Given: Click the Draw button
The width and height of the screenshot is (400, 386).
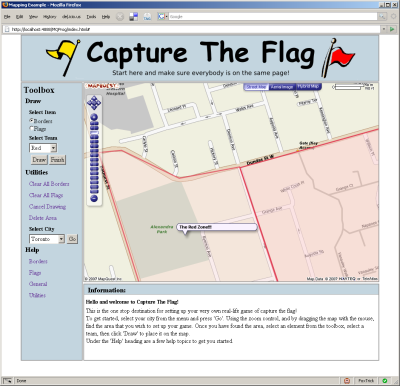Looking at the screenshot, I should 39,160.
